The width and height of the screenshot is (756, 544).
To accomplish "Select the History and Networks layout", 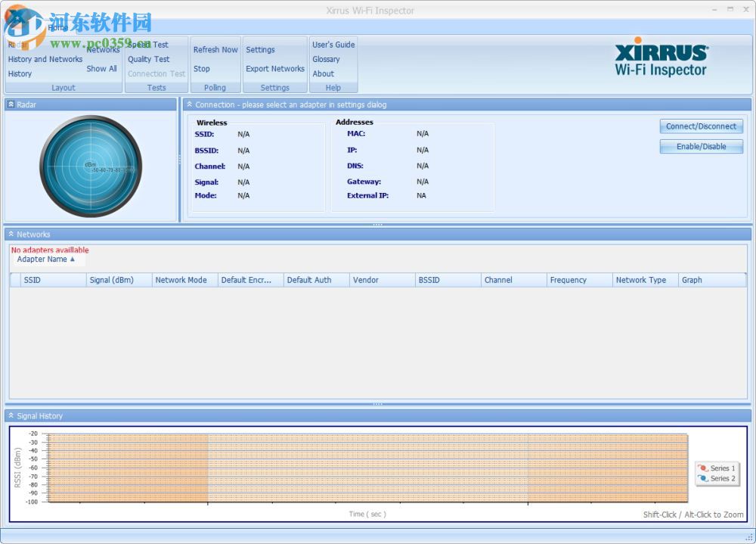I will pos(45,59).
